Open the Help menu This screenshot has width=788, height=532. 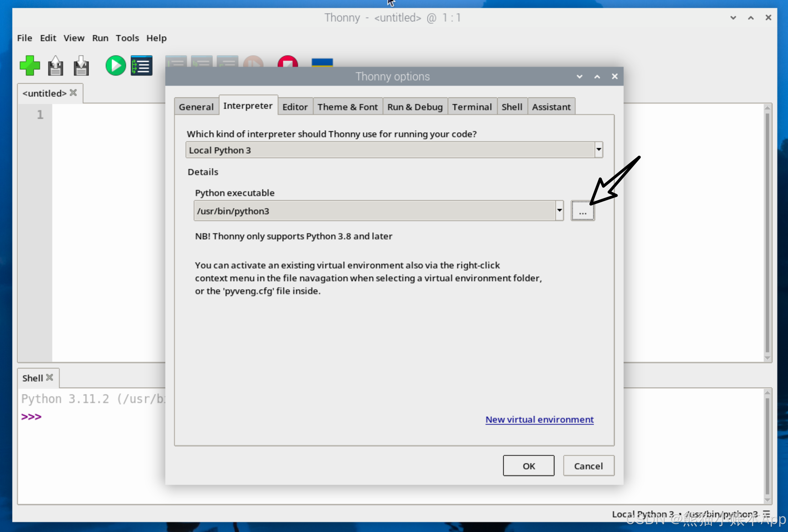157,38
